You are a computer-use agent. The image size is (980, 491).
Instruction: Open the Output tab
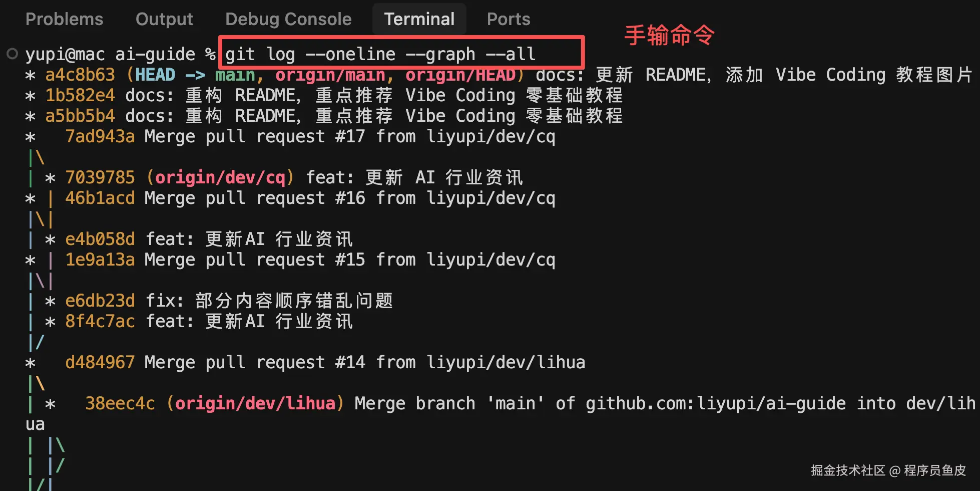[x=164, y=19]
